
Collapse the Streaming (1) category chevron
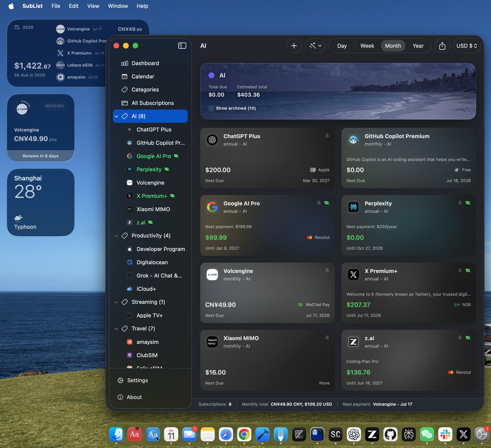pos(116,302)
